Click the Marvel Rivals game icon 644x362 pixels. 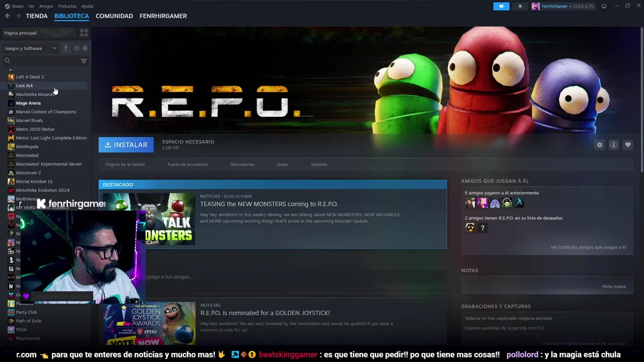pyautogui.click(x=11, y=121)
